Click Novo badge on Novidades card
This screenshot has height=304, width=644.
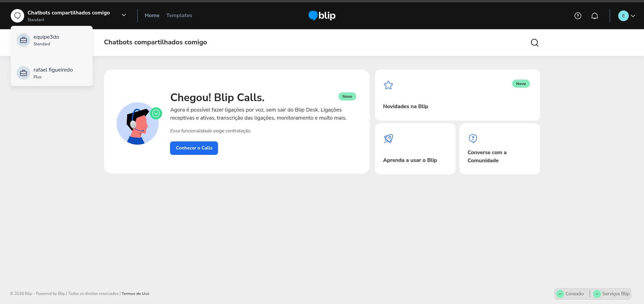tap(521, 84)
